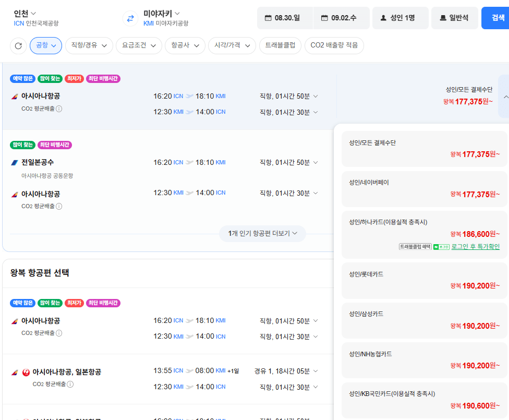
Task: Toggle the 트래블클럽 filter chip
Action: click(x=280, y=45)
